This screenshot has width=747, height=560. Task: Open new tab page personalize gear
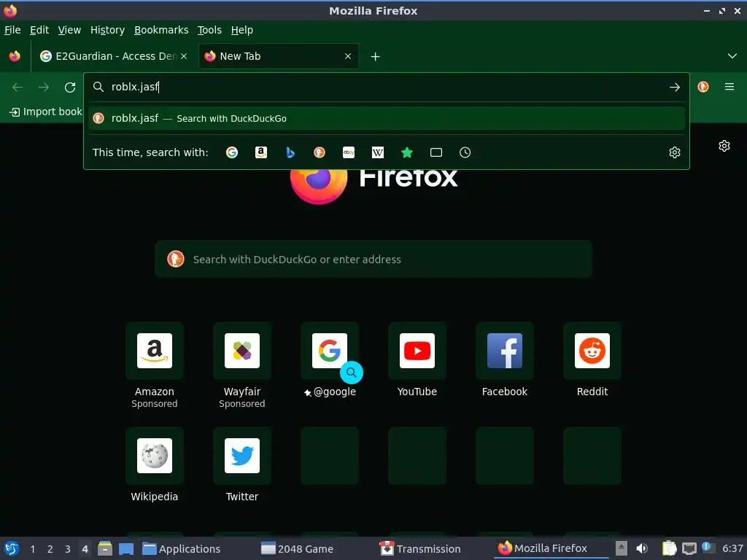[724, 146]
